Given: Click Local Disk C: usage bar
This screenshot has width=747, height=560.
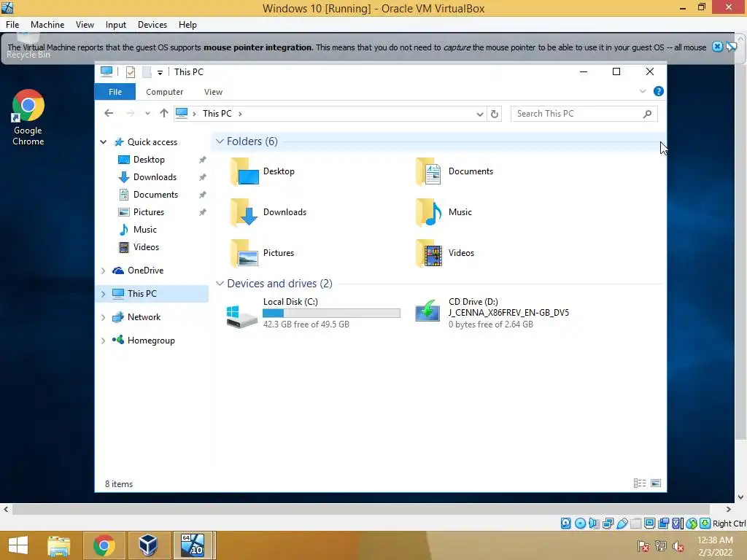Looking at the screenshot, I should (x=332, y=313).
